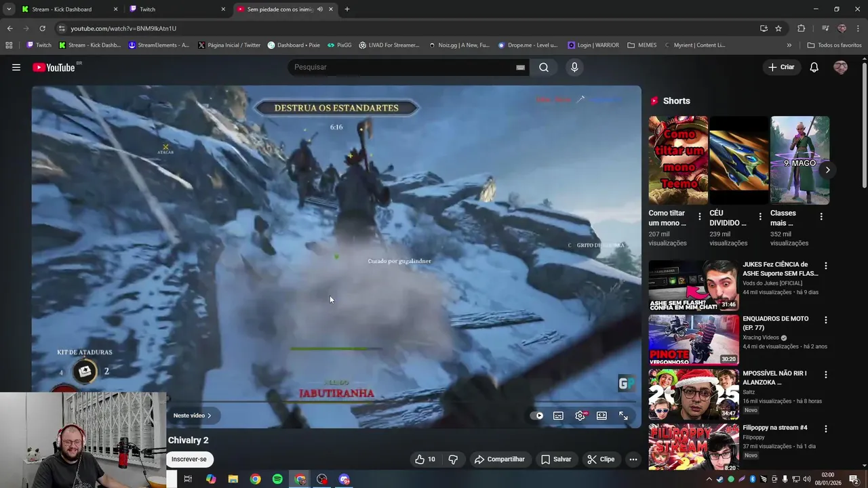Expand hidden bookmarks chevron

[789, 45]
